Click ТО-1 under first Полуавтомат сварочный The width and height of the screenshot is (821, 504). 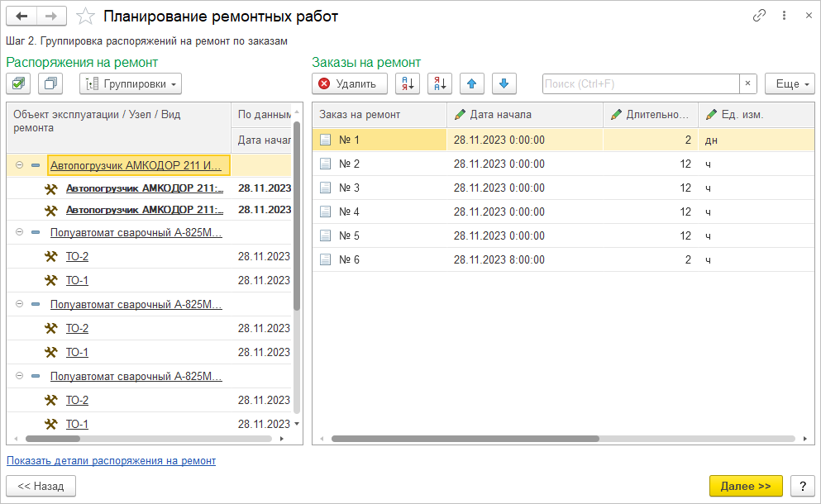click(x=77, y=281)
